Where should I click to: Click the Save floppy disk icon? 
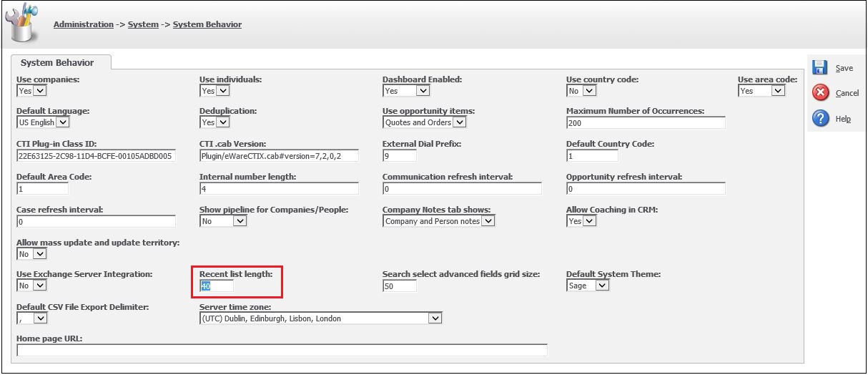820,67
